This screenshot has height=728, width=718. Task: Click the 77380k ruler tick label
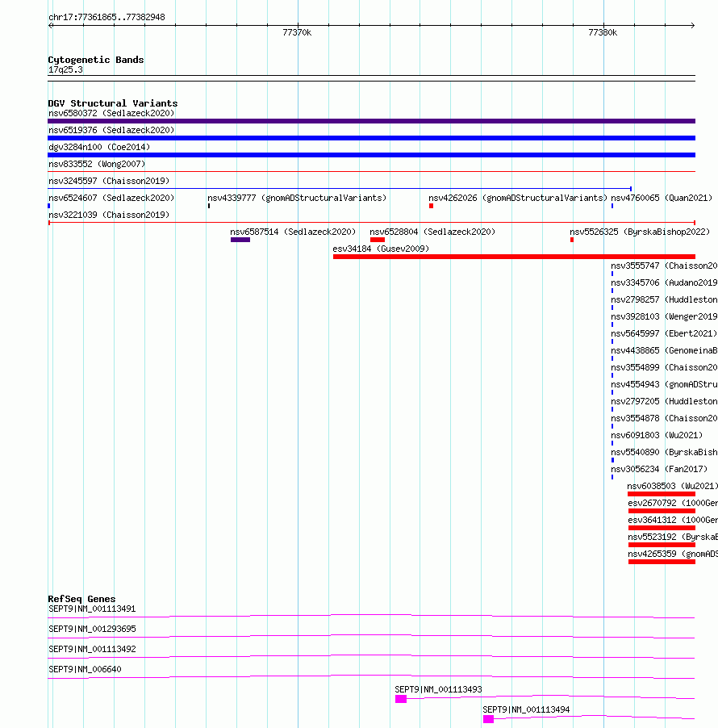(603, 32)
